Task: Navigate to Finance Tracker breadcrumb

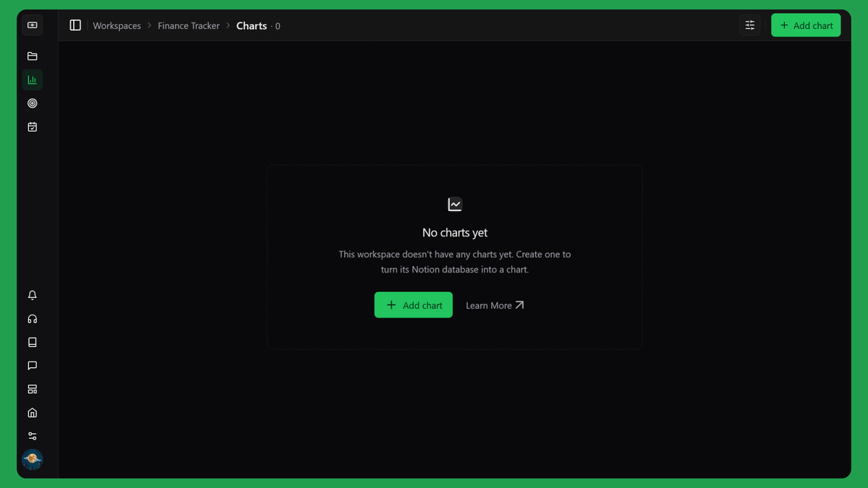Action: (189, 25)
